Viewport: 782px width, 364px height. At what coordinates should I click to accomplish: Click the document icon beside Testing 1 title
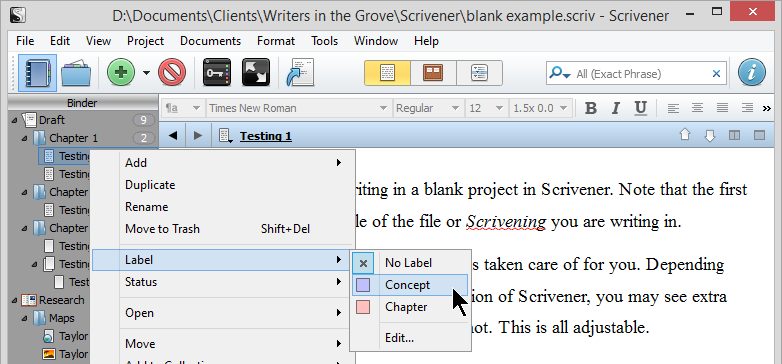tap(225, 136)
